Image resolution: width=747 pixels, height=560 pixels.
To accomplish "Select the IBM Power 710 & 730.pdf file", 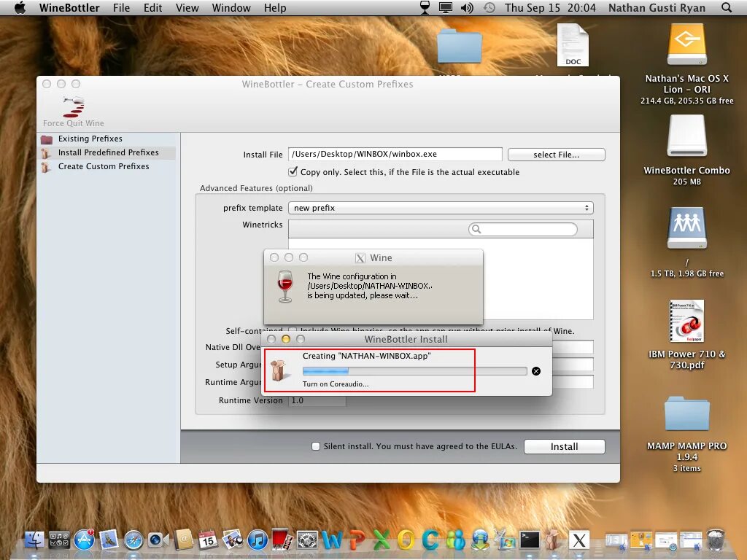I will [686, 321].
